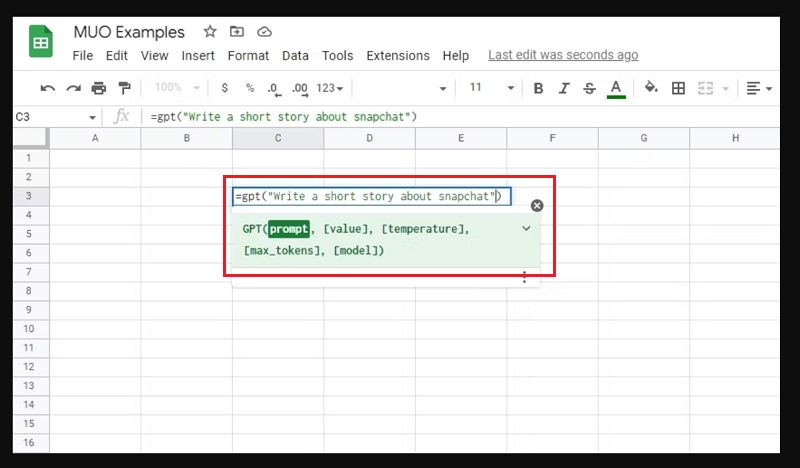Open the Tools menu

coord(337,56)
